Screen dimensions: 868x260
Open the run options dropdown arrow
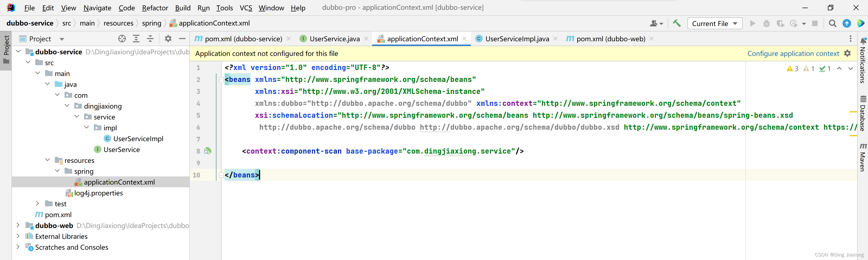tap(804, 24)
